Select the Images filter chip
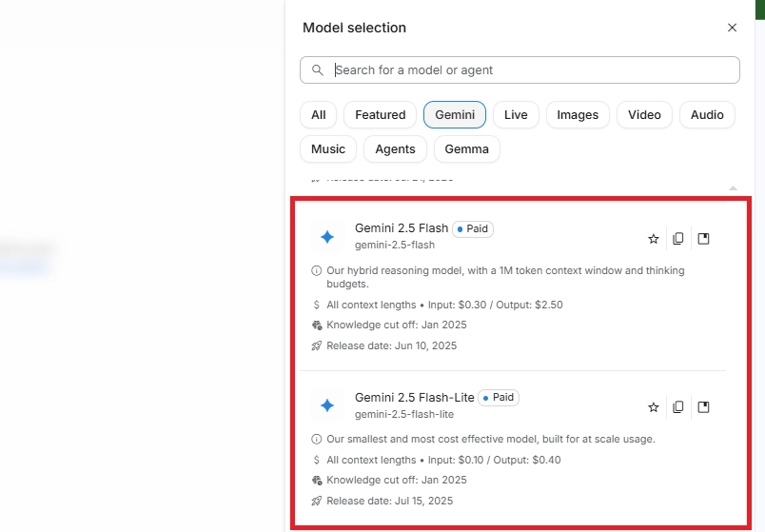The image size is (765, 532). (x=578, y=115)
